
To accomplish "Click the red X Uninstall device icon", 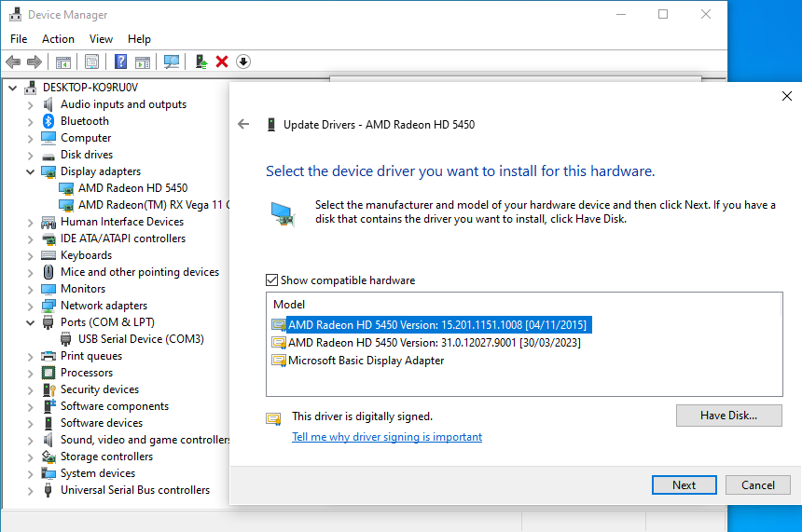I will click(222, 61).
